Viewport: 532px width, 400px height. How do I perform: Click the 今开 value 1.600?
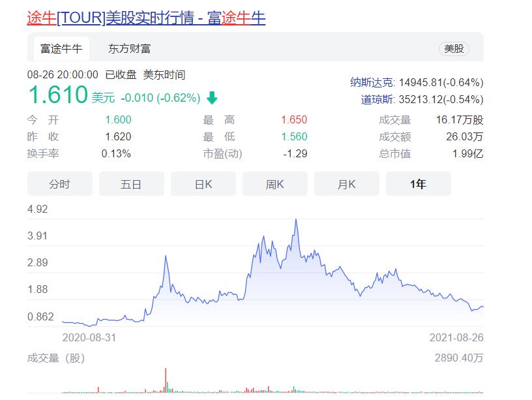tap(118, 119)
